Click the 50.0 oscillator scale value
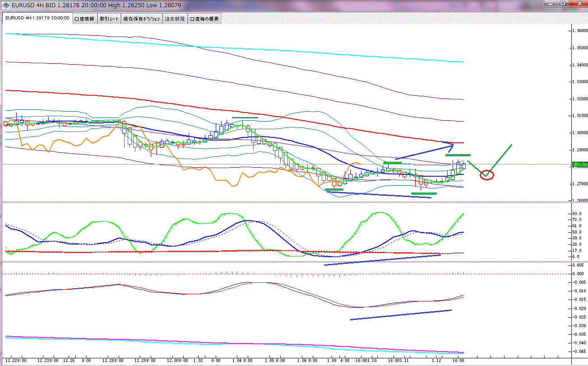588x366 pixels. pos(576,232)
